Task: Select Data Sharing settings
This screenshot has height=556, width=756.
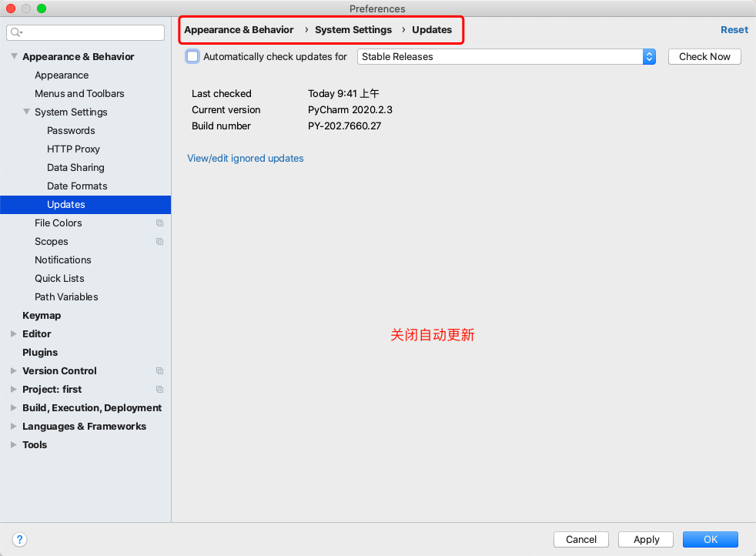Action: point(75,167)
